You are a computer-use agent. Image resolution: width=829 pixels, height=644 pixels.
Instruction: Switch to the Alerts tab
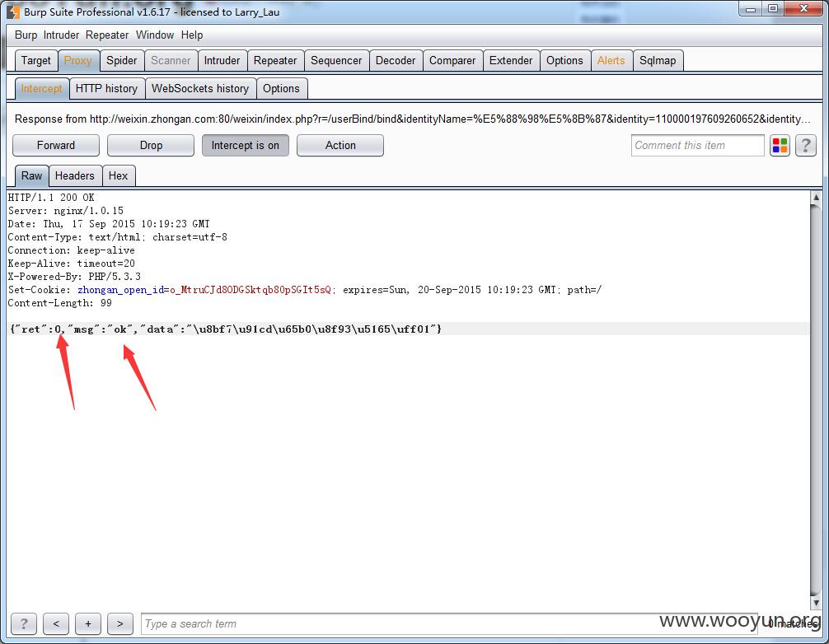coord(611,61)
